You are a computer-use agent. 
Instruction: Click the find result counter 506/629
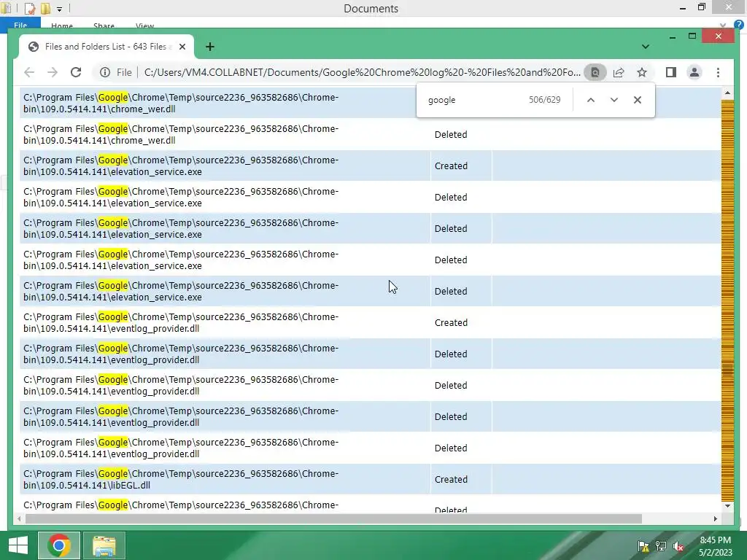pyautogui.click(x=544, y=100)
